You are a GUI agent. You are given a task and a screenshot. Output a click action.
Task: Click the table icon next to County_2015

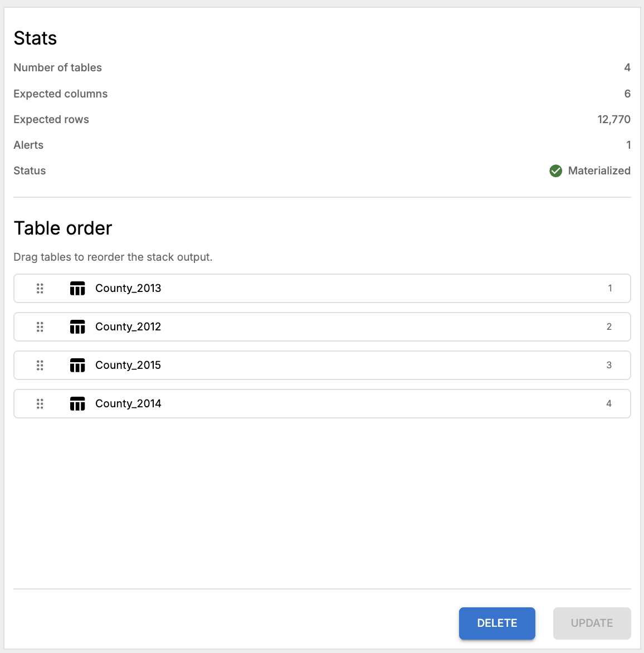pos(77,366)
